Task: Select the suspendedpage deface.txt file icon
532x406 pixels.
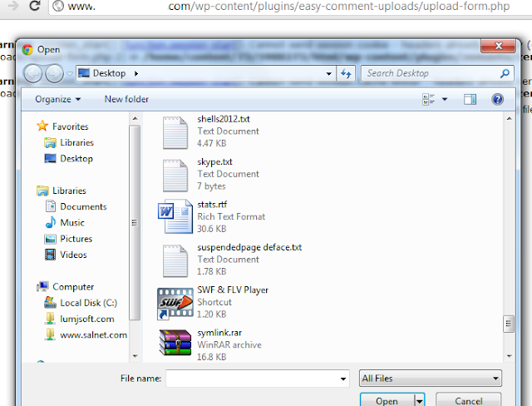Action: pos(175,260)
